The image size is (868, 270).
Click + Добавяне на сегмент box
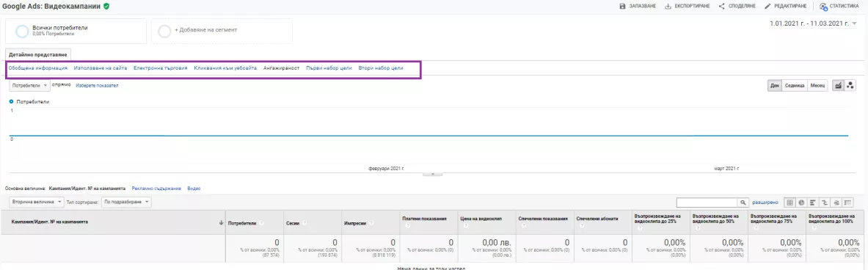coord(222,31)
